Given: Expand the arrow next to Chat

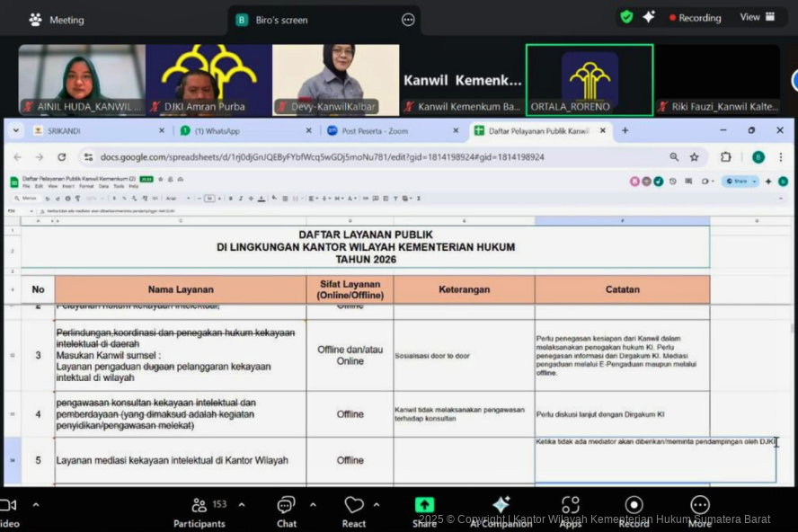Looking at the screenshot, I should click(312, 504).
